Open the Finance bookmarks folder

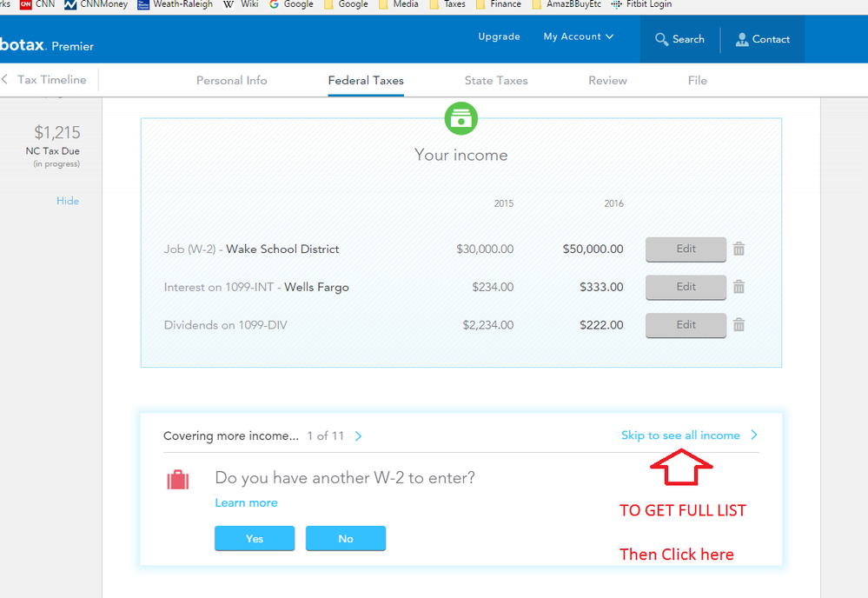[x=499, y=4]
